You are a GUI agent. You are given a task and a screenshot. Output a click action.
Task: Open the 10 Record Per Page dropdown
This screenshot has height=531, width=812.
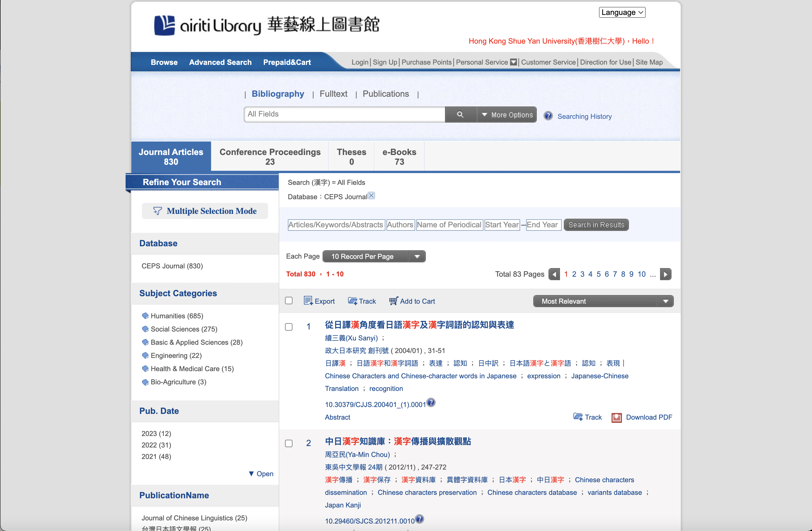(x=374, y=256)
